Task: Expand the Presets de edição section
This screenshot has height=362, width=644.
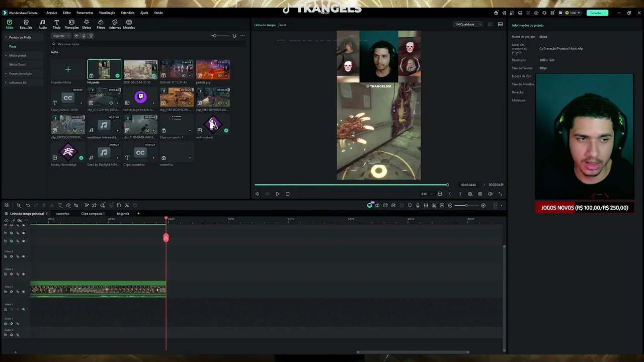Action: (x=6, y=73)
